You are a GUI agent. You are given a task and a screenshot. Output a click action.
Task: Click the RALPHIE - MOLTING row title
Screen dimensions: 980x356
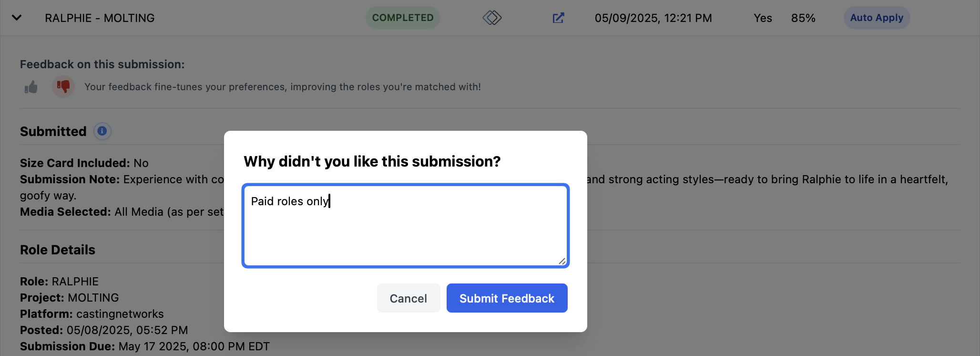[100, 18]
